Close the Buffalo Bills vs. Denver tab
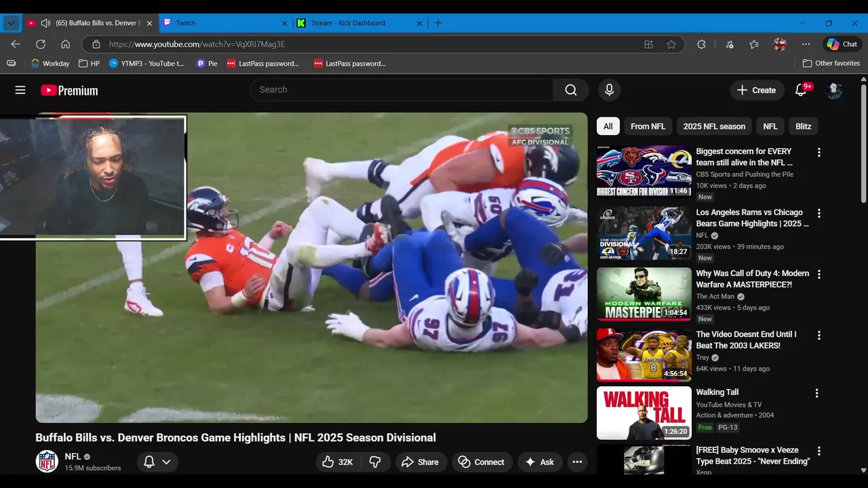 point(149,23)
